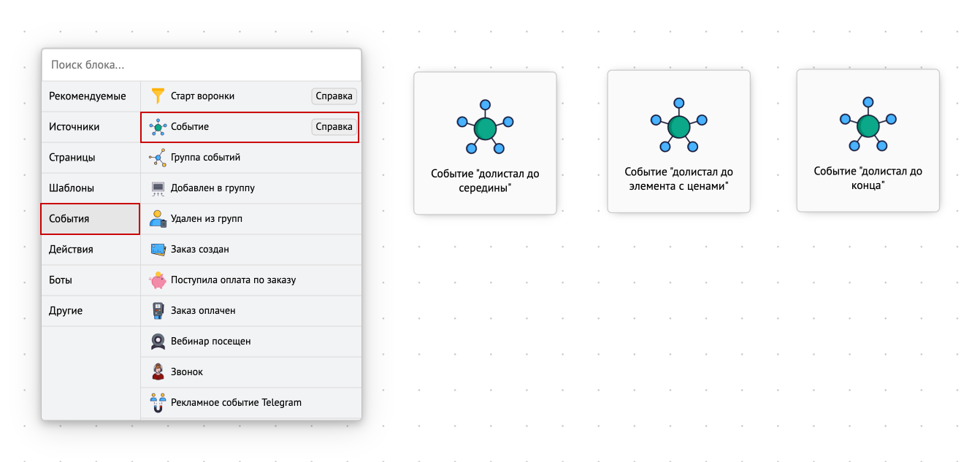
Task: Click the Группа событий icon
Action: click(x=158, y=158)
